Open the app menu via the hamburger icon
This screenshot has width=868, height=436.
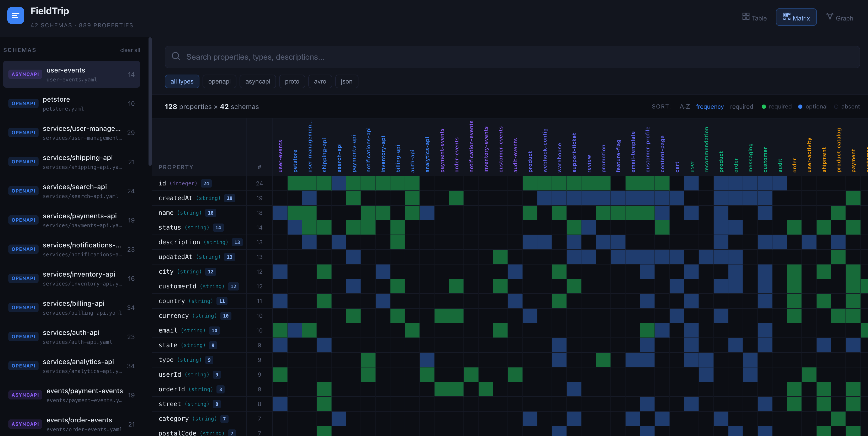(15, 15)
